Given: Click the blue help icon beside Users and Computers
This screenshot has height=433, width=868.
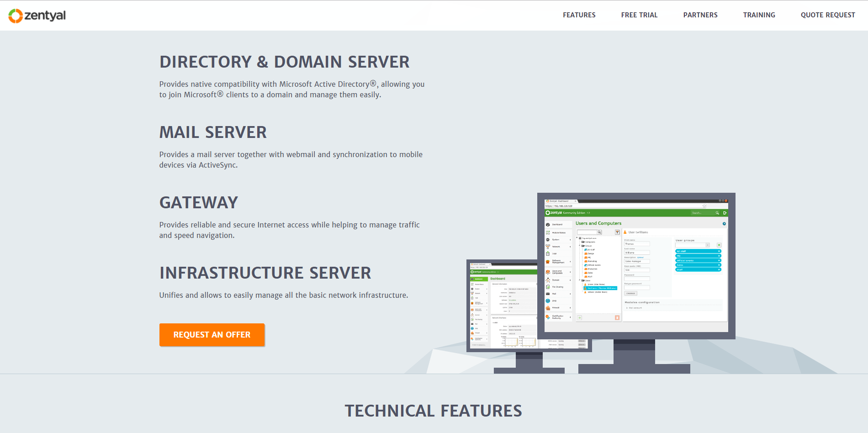Looking at the screenshot, I should click(724, 224).
